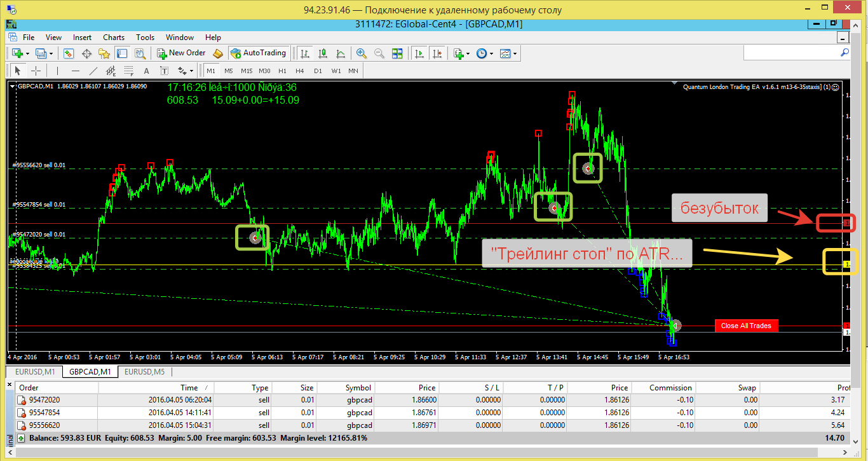The height and width of the screenshot is (461, 868).
Task: Select the text tool A
Action: tap(146, 71)
